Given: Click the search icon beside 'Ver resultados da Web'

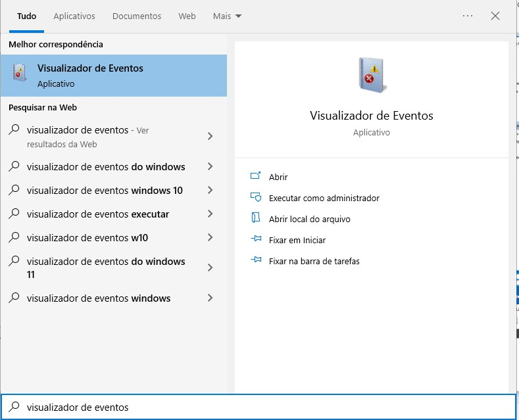Looking at the screenshot, I should tap(14, 129).
